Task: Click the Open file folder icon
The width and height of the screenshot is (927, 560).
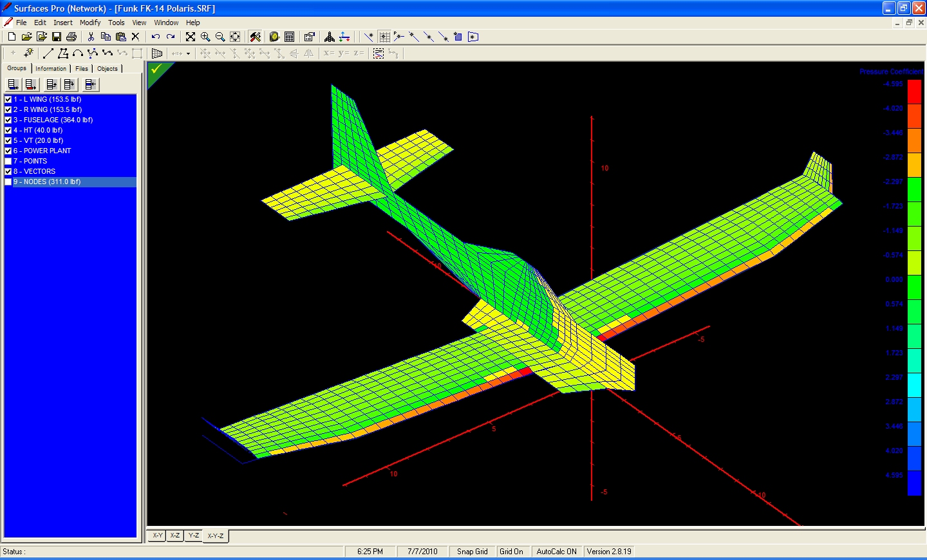Action: 26,37
